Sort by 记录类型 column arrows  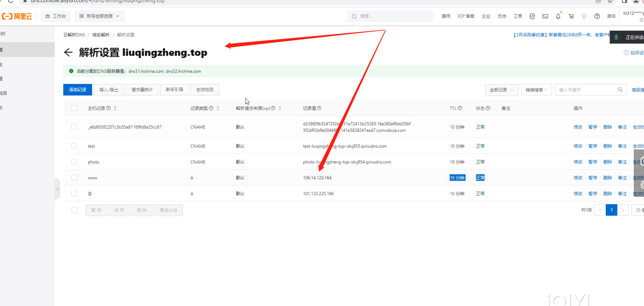tap(218, 108)
